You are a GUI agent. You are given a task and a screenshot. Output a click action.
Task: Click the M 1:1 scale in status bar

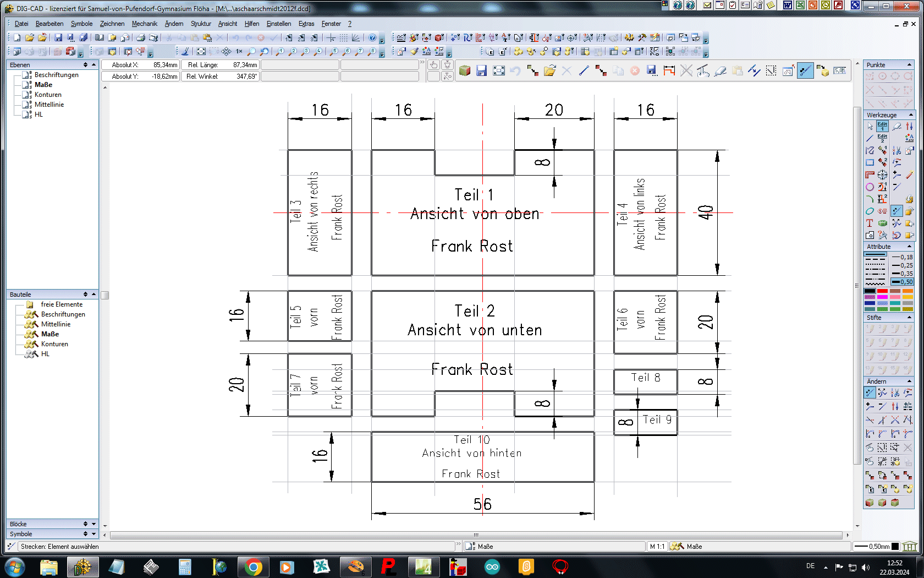(x=657, y=547)
